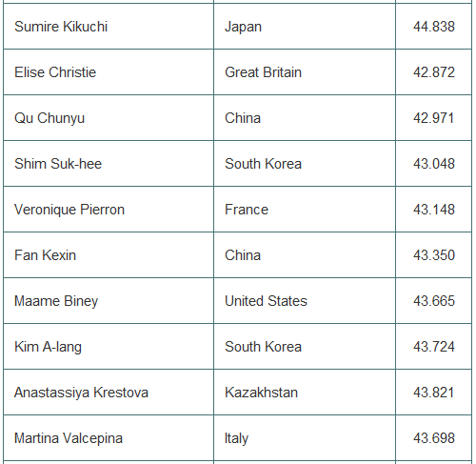The width and height of the screenshot is (476, 464).
Task: Click the Sumire Kikuchi name cell
Action: pyautogui.click(x=109, y=27)
